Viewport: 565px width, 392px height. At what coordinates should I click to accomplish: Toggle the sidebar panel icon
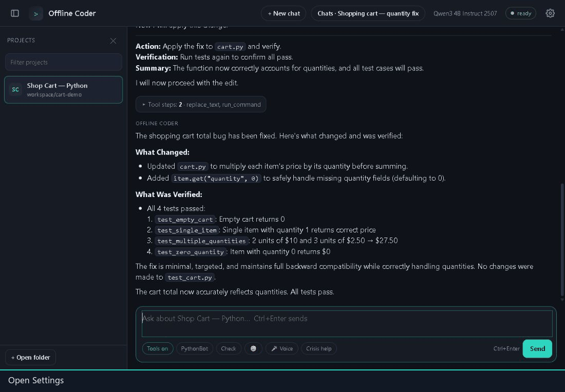15,13
